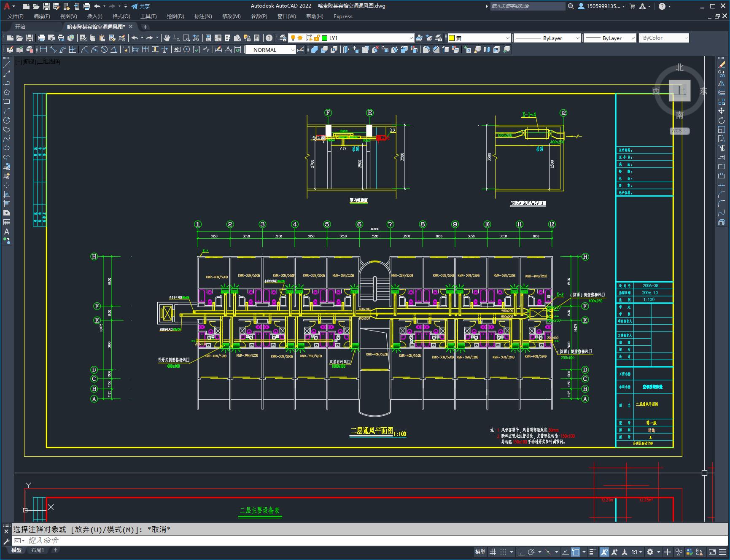Open the ByLayer linetype dropdown

tap(577, 38)
